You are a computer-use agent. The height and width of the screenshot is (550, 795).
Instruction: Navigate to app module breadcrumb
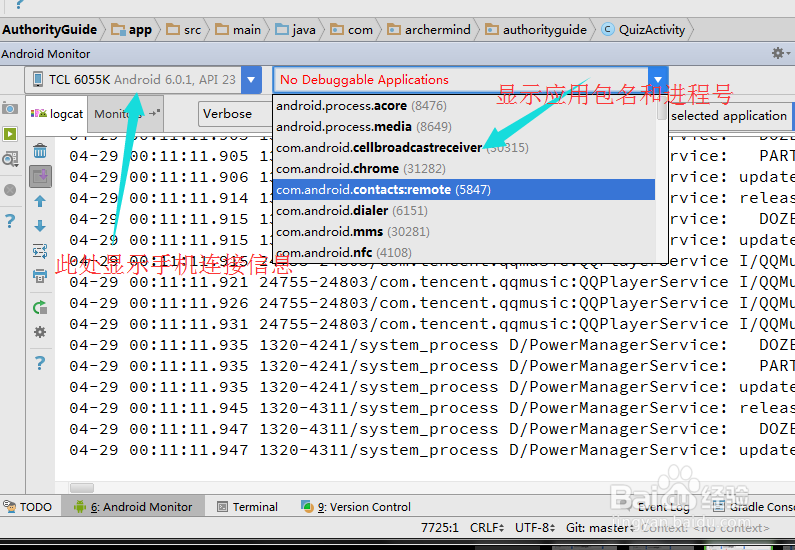(x=132, y=29)
